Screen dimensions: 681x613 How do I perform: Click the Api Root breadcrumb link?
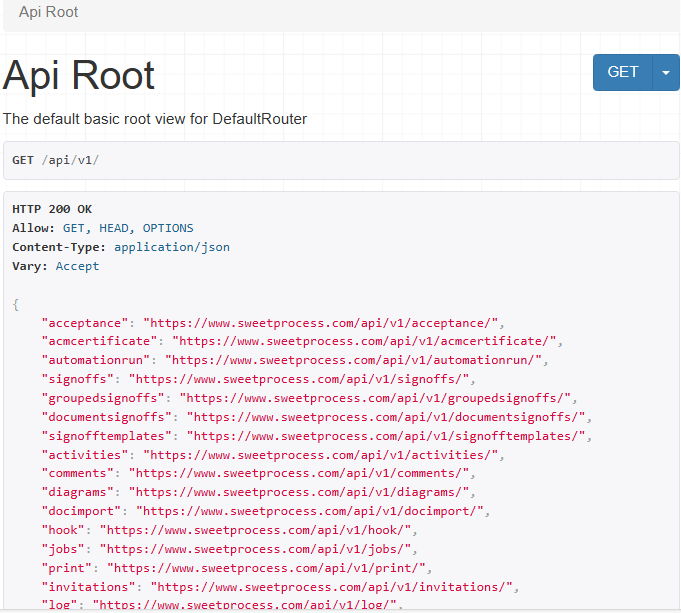click(48, 12)
